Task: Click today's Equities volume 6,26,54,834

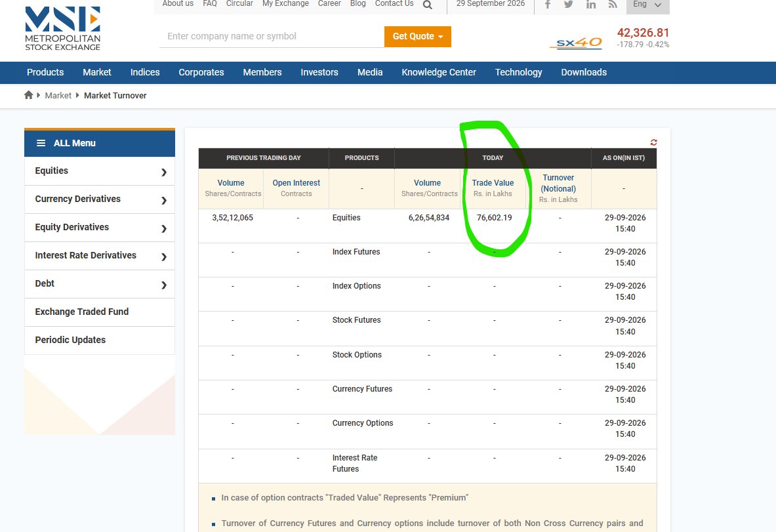Action: (x=429, y=218)
